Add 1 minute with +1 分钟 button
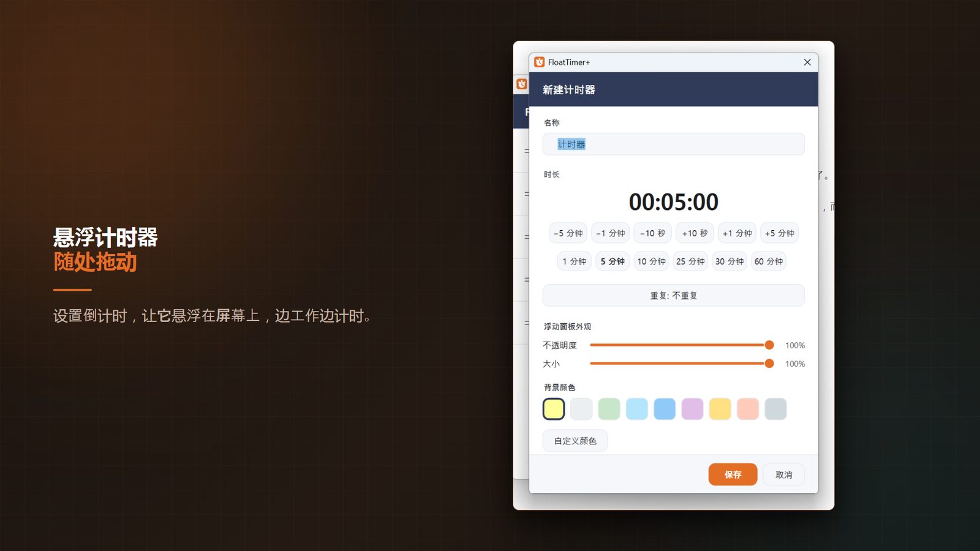Screen dimensions: 980x551 [737, 233]
